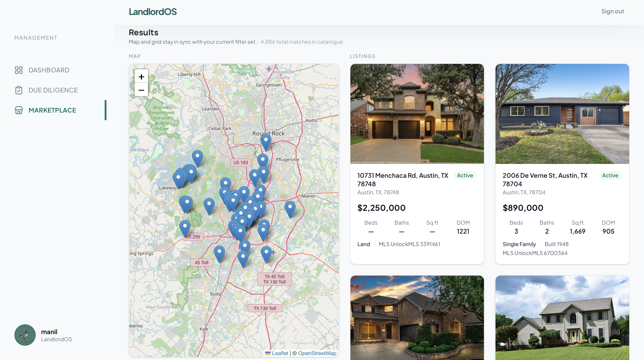
Task: Zoom out on the map
Action: [x=141, y=90]
